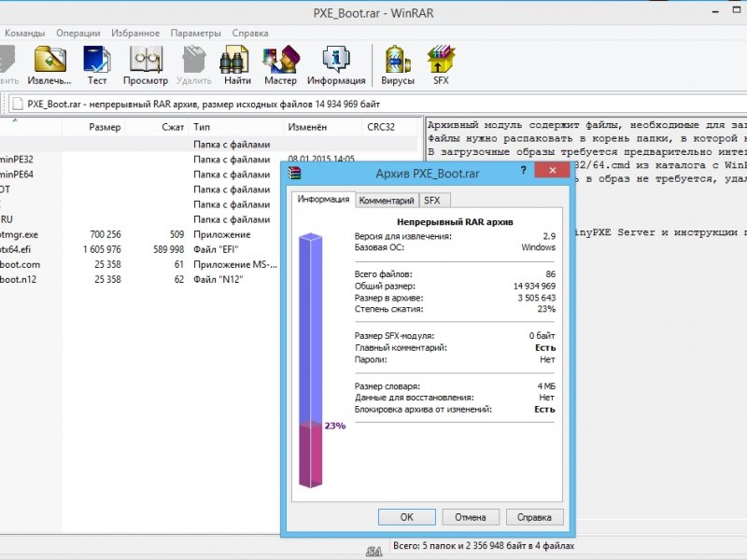The width and height of the screenshot is (747, 560).
Task: Sort by the Изменён column header
Action: point(322,127)
